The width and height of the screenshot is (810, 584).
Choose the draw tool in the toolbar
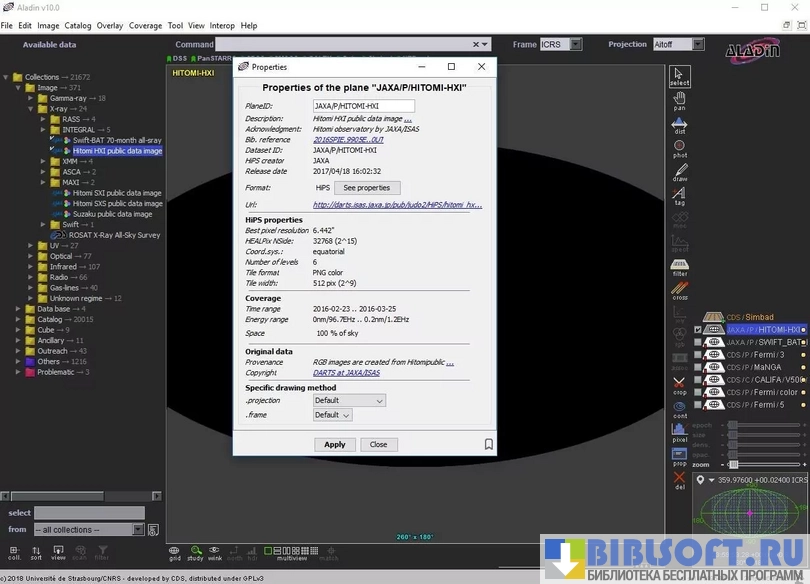[679, 172]
